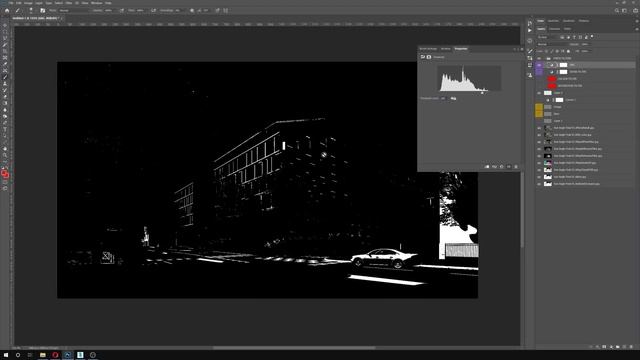640x360 pixels.
Task: Click reset adjustment icon in Properties panel
Action: pos(502,167)
